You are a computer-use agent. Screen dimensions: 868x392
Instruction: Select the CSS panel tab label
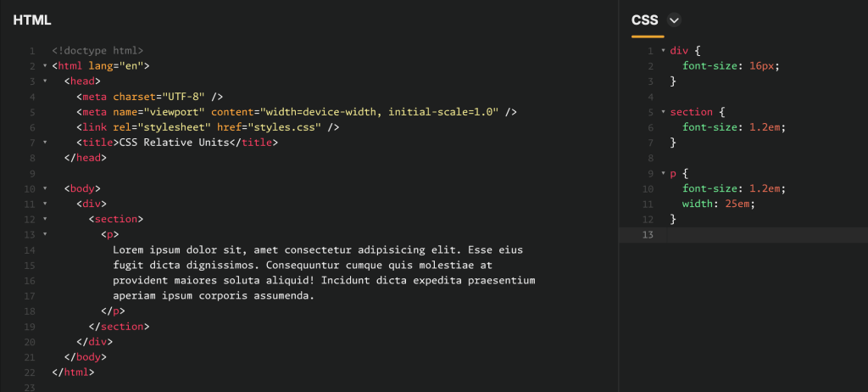point(645,20)
